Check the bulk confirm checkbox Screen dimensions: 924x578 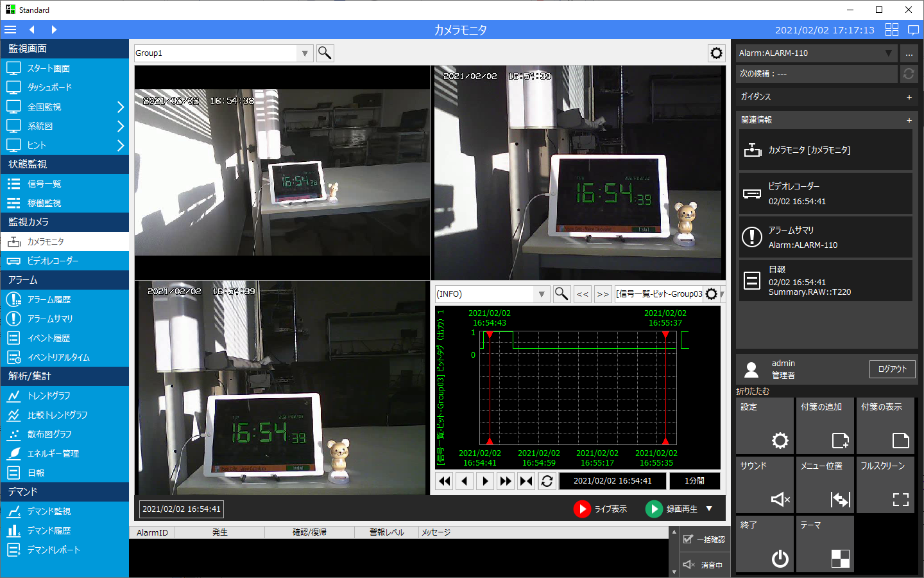tap(689, 539)
